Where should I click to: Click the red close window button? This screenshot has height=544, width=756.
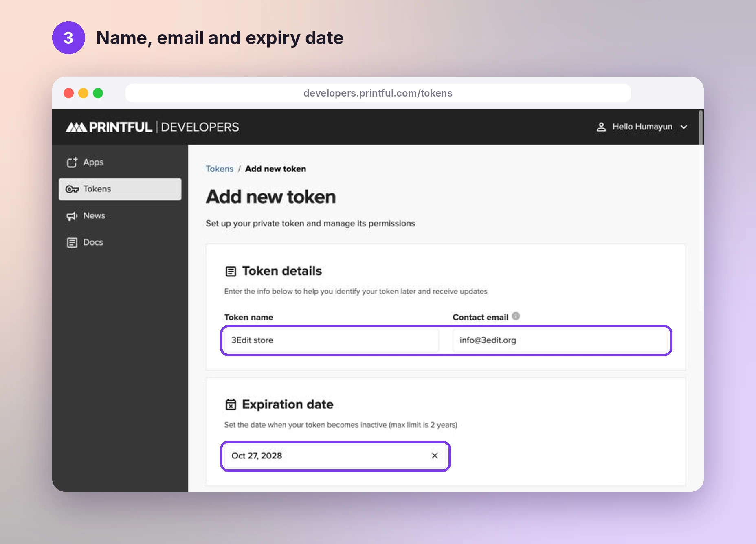[69, 93]
